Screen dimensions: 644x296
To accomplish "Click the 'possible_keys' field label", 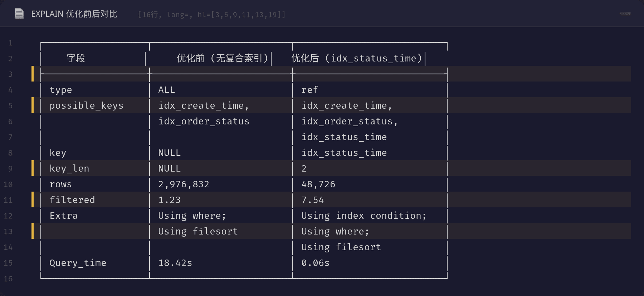I will click(x=86, y=106).
